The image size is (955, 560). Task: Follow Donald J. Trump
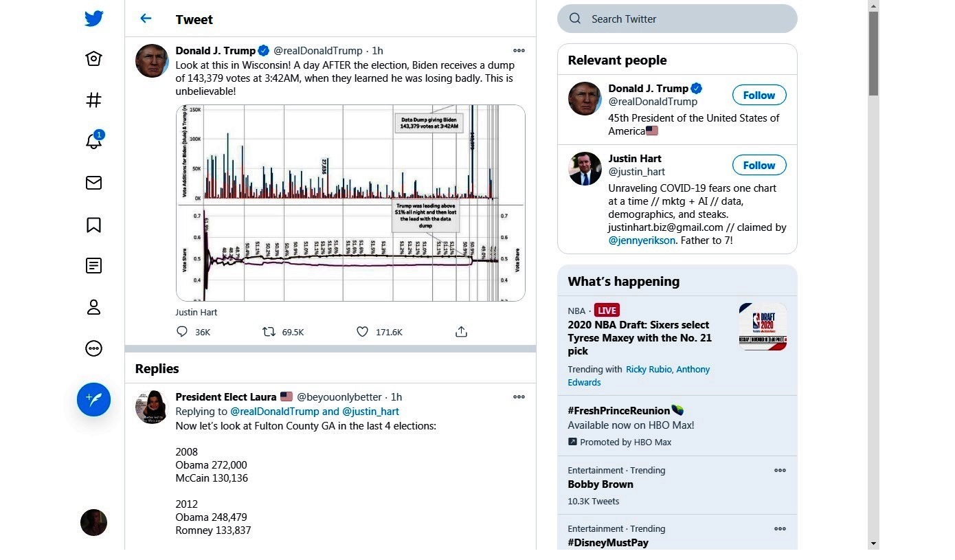pyautogui.click(x=759, y=95)
